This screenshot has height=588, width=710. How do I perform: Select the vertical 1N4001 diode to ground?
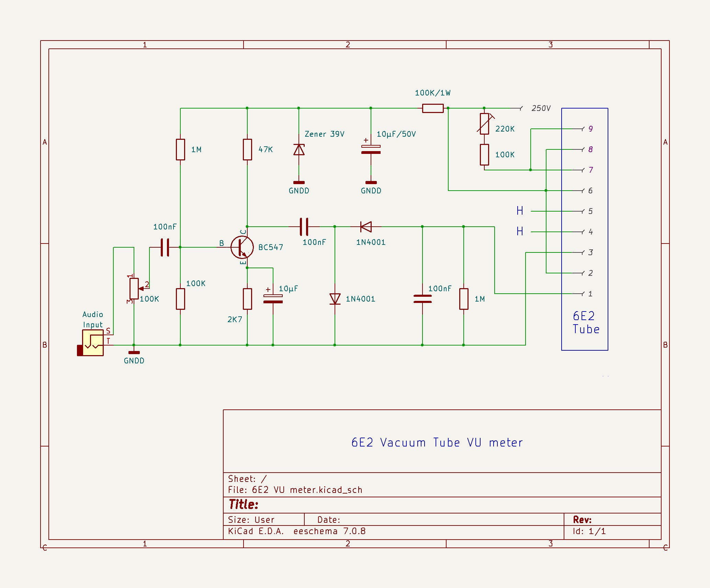coord(335,299)
